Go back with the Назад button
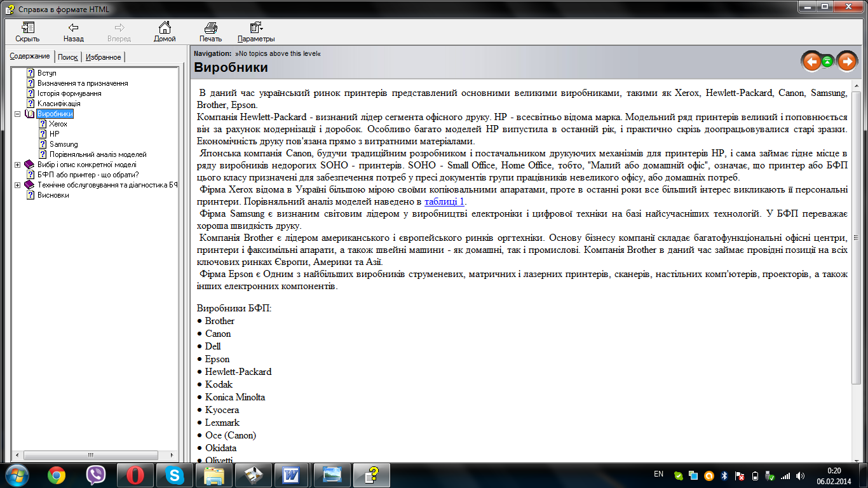This screenshot has width=868, height=488. point(74,32)
